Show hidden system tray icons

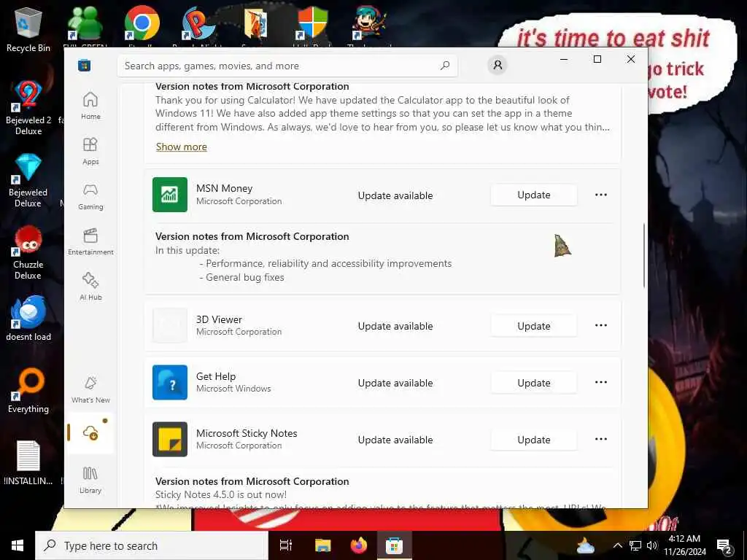click(617, 545)
